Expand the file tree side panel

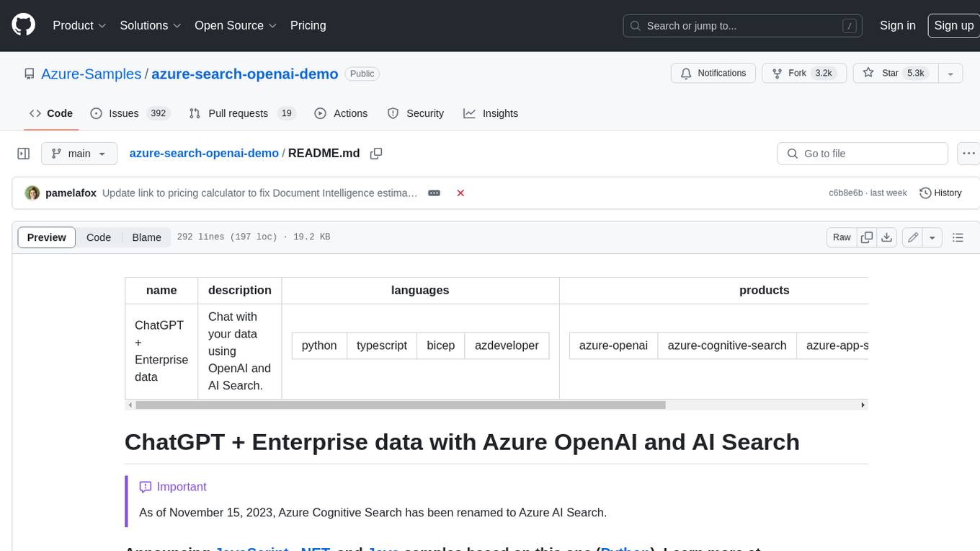click(24, 154)
